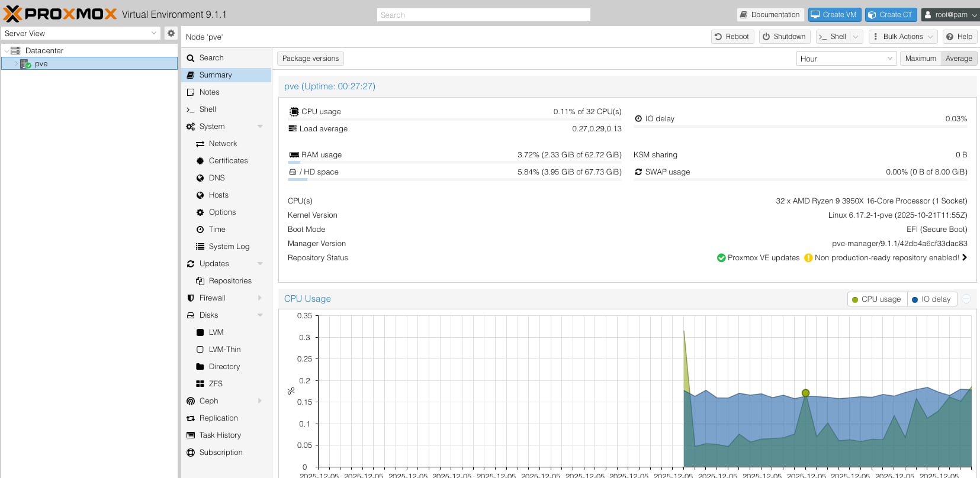980x478 pixels.
Task: Open the root@pam user menu
Action: [950, 15]
